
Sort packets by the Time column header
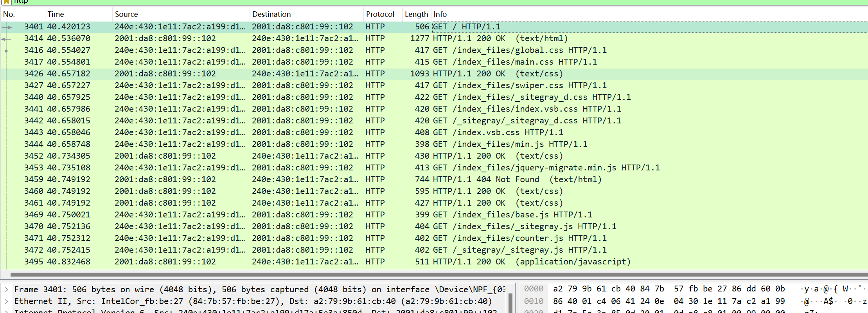coord(79,14)
